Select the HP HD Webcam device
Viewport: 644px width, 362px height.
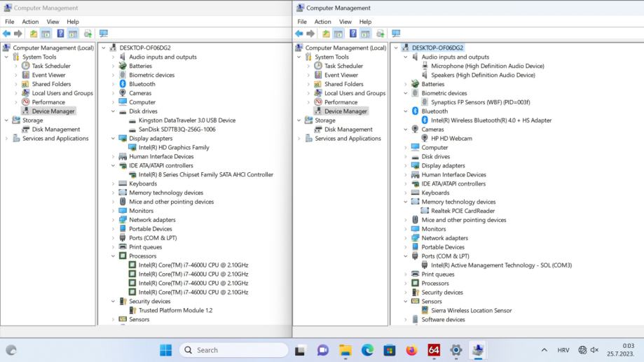(451, 139)
